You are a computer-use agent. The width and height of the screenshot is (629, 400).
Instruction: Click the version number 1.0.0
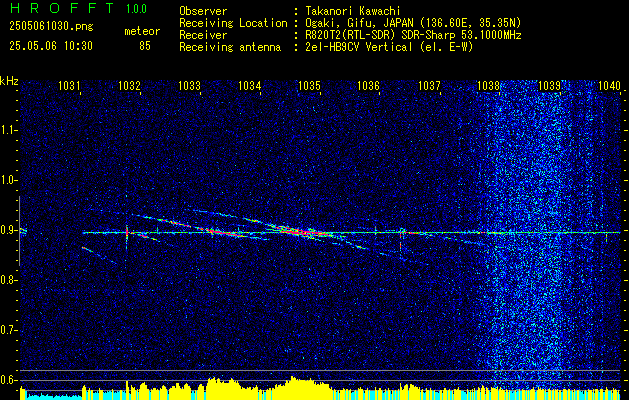click(x=136, y=9)
